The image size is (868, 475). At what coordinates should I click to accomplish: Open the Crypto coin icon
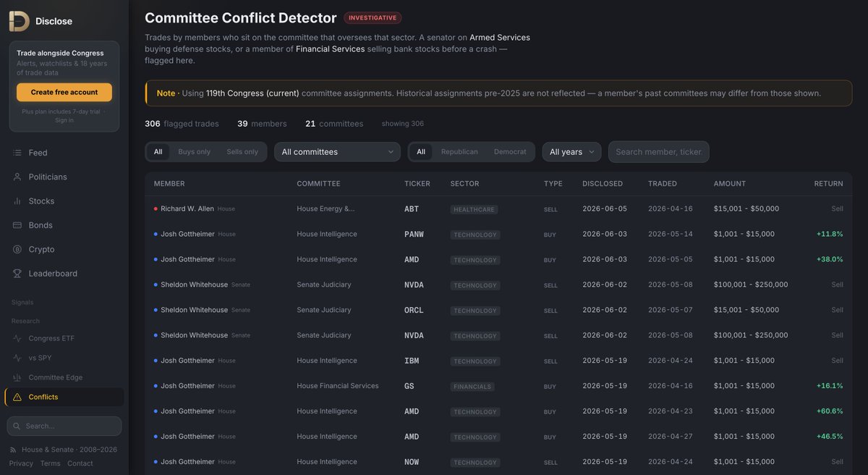17,249
